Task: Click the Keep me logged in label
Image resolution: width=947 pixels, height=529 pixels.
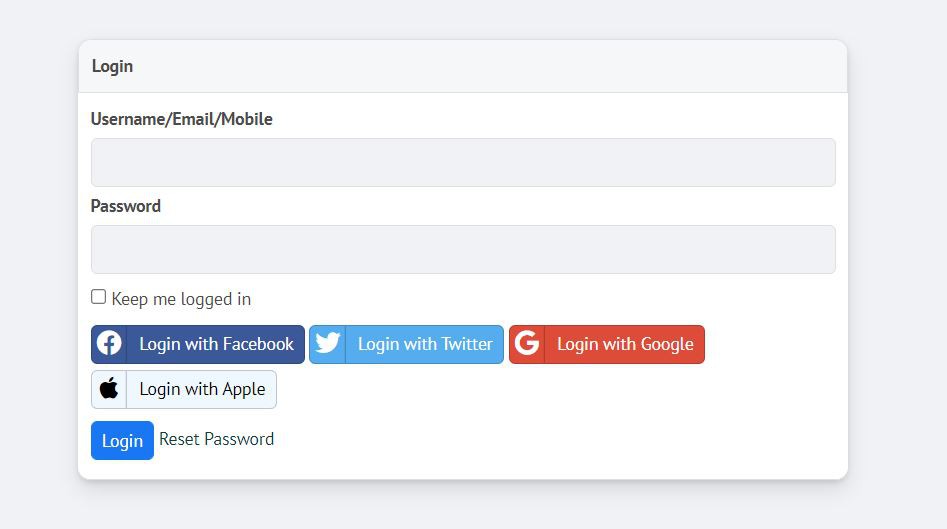Action: [x=181, y=299]
